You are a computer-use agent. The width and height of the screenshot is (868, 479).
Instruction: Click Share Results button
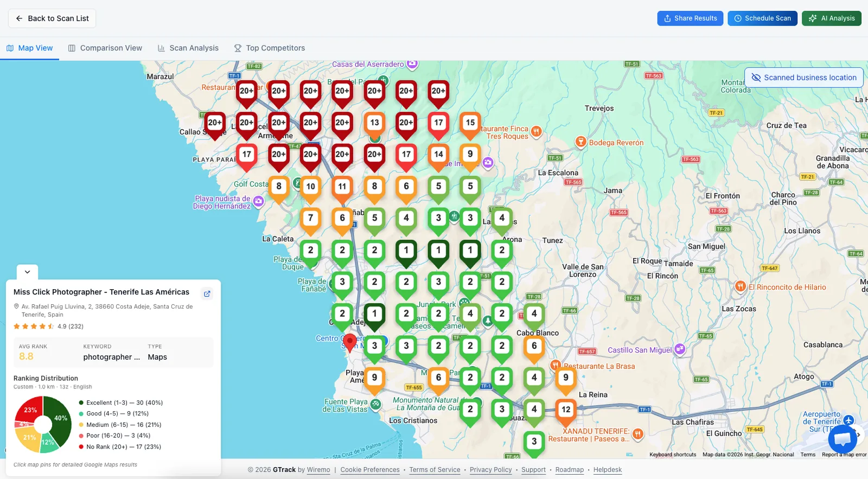click(690, 18)
